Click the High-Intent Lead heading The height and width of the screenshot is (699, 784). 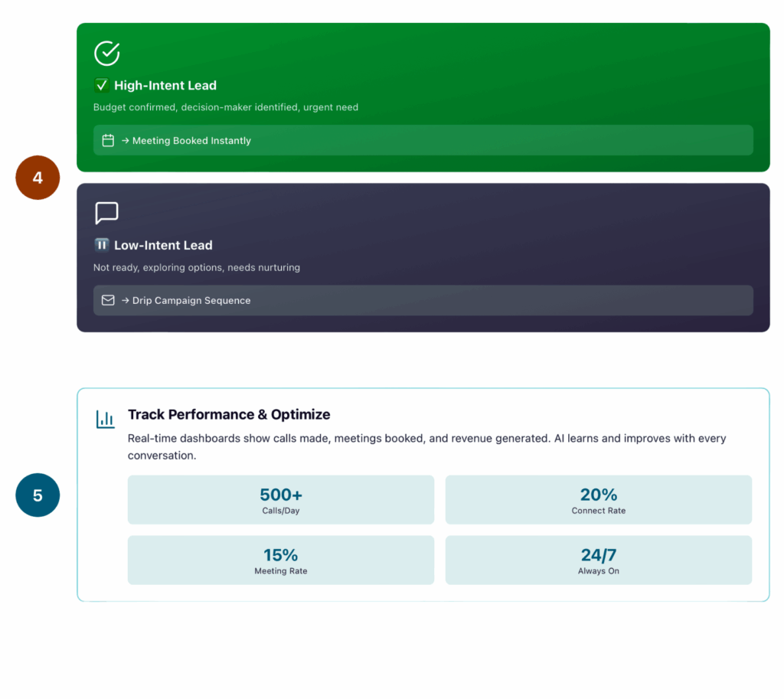165,86
